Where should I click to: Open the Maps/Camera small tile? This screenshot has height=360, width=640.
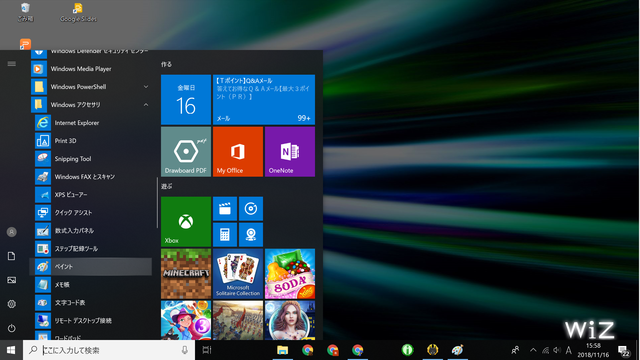tap(251, 235)
